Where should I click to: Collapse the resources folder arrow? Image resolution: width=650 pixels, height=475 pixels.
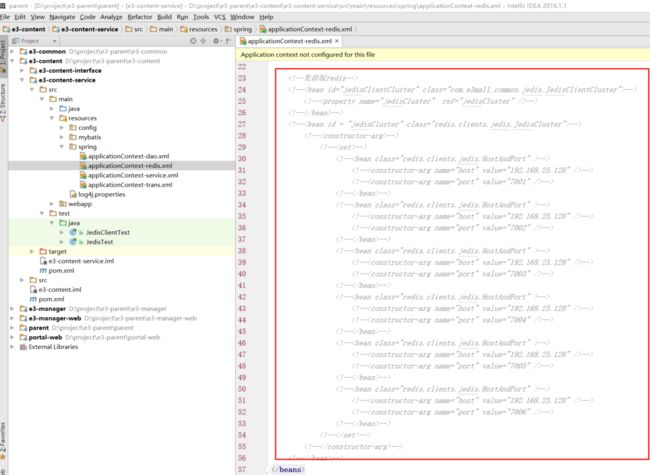point(52,118)
